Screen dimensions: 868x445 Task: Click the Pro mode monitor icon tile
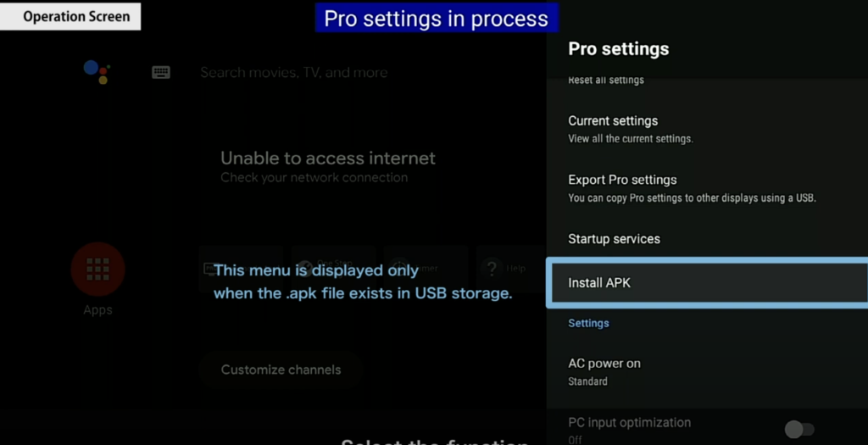pyautogui.click(x=241, y=269)
